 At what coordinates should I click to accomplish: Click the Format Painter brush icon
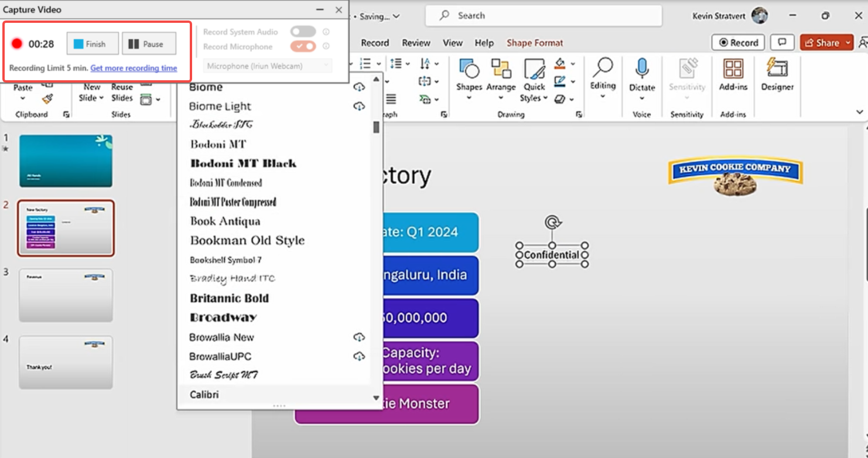pos(47,99)
